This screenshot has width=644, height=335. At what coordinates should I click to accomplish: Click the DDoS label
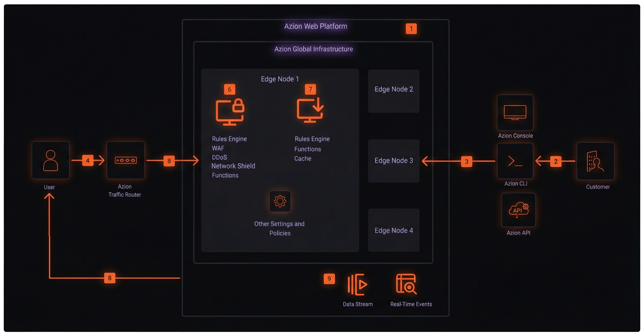click(x=219, y=157)
